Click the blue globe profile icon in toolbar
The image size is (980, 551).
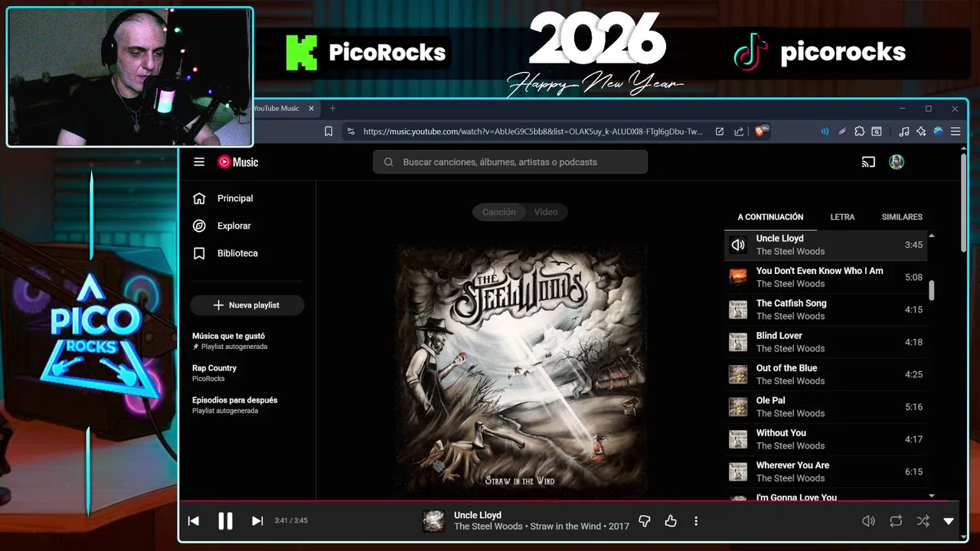(938, 132)
